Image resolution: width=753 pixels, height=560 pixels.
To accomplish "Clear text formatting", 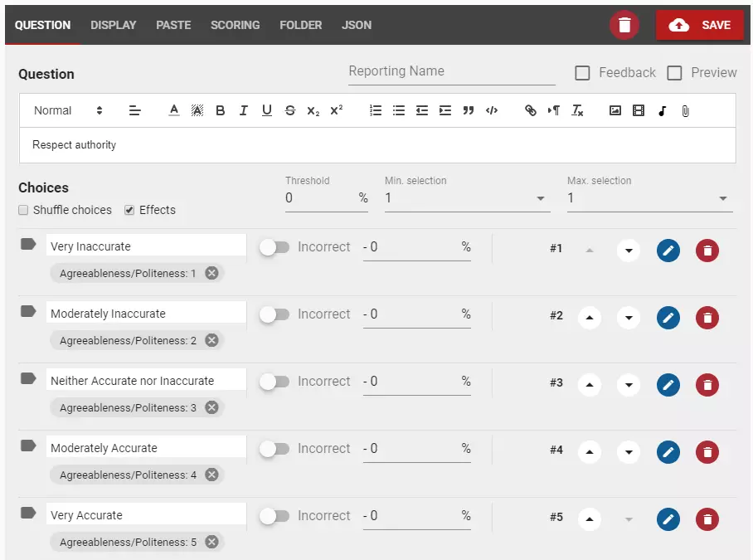I will click(577, 110).
